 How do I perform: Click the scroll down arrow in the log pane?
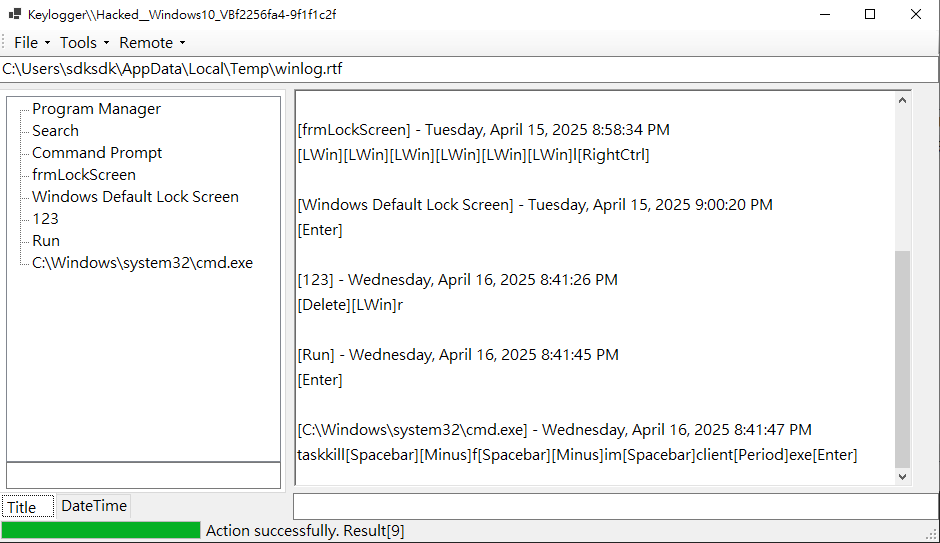point(902,476)
